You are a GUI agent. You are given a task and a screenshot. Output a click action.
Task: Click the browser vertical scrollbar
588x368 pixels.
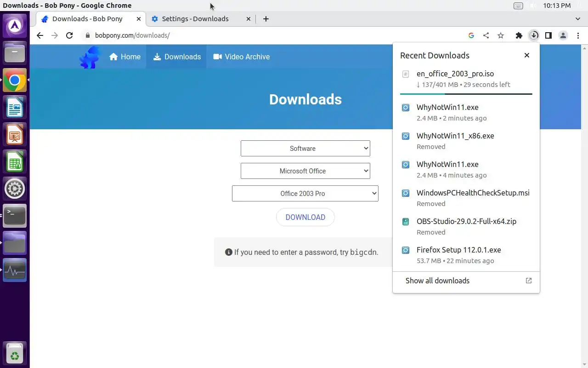click(585, 206)
